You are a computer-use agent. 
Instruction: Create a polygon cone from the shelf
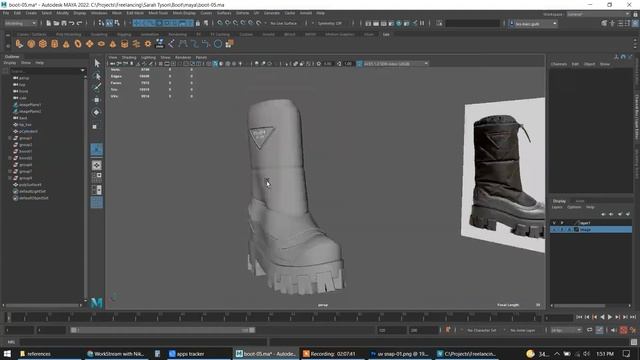pyautogui.click(x=66, y=44)
